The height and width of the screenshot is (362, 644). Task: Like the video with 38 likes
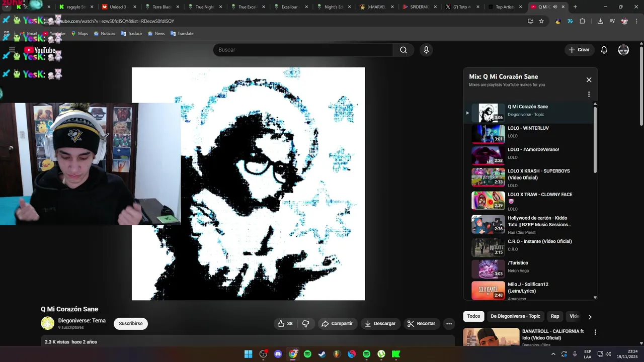coord(285,324)
